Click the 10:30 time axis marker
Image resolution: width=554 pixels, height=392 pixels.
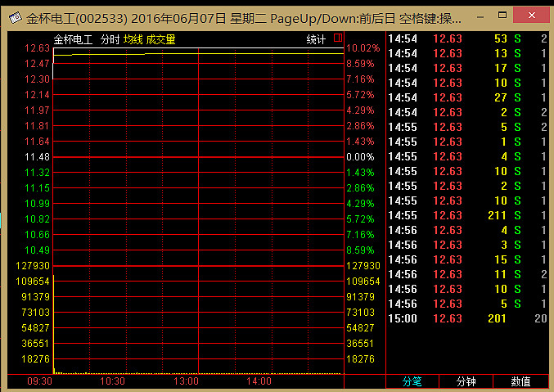pyautogui.click(x=113, y=381)
